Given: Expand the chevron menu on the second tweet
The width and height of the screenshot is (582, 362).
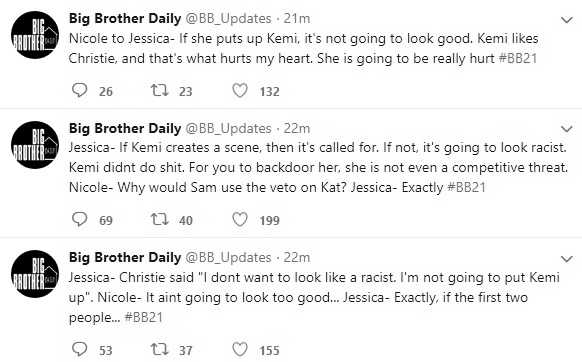Looking at the screenshot, I should (567, 129).
